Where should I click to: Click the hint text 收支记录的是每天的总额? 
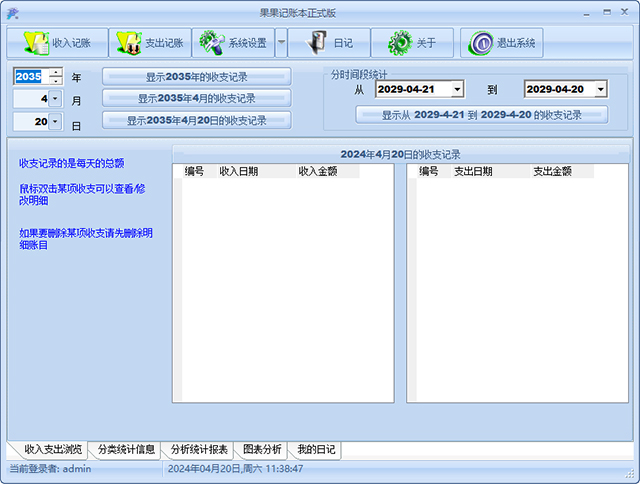pyautogui.click(x=71, y=163)
